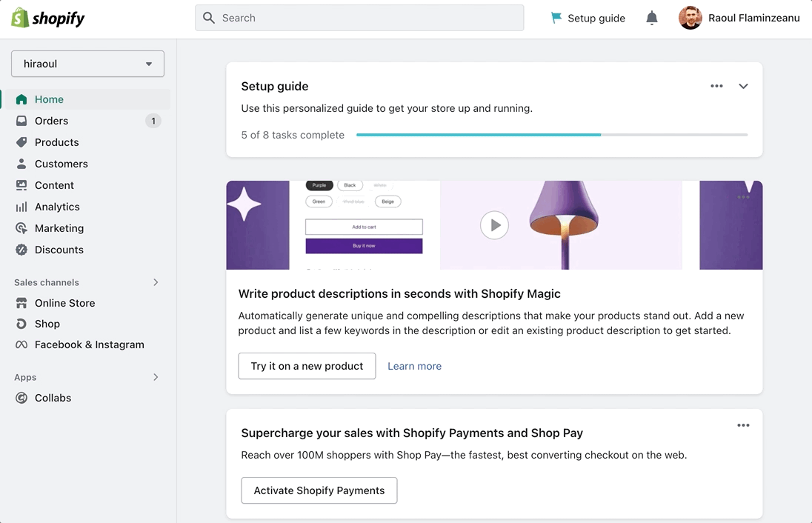Click the Setup guide card title
This screenshot has width=812, height=523.
pyautogui.click(x=274, y=87)
